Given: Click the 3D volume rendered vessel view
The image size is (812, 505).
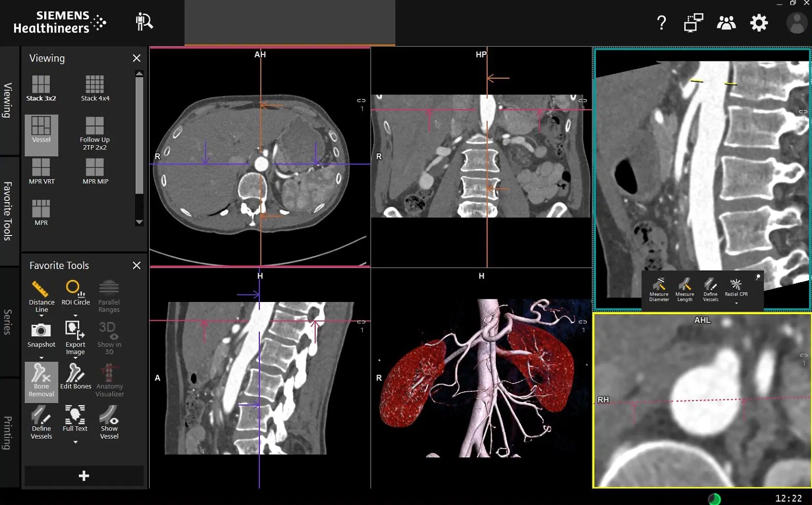Looking at the screenshot, I should (x=481, y=378).
